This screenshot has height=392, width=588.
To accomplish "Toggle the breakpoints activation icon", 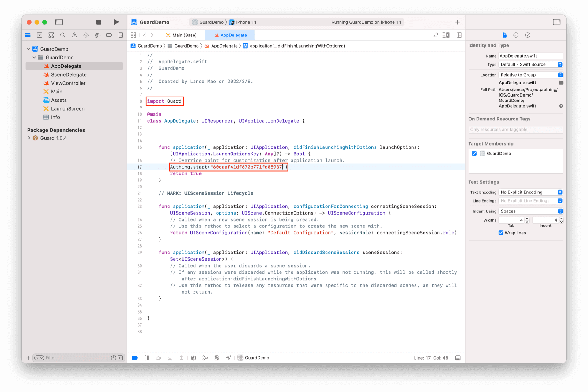I will point(134,358).
